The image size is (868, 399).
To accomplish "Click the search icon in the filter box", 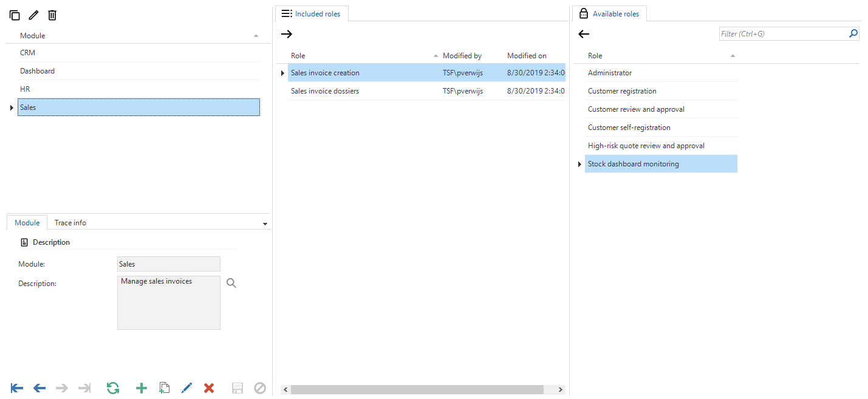I will click(x=853, y=33).
